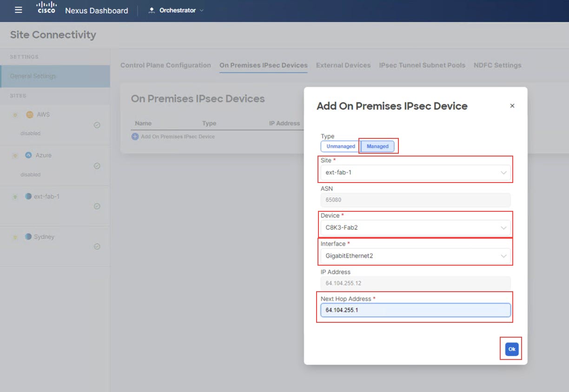The image size is (569, 392).
Task: Select ext-fab-1 site label in sidebar
Action: click(46, 196)
